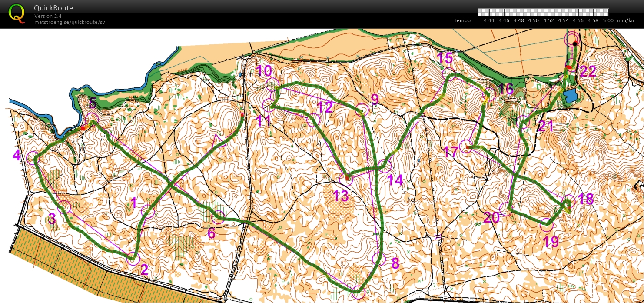Click control number 19 on the map
Screen dimensions: 644x303
551,241
